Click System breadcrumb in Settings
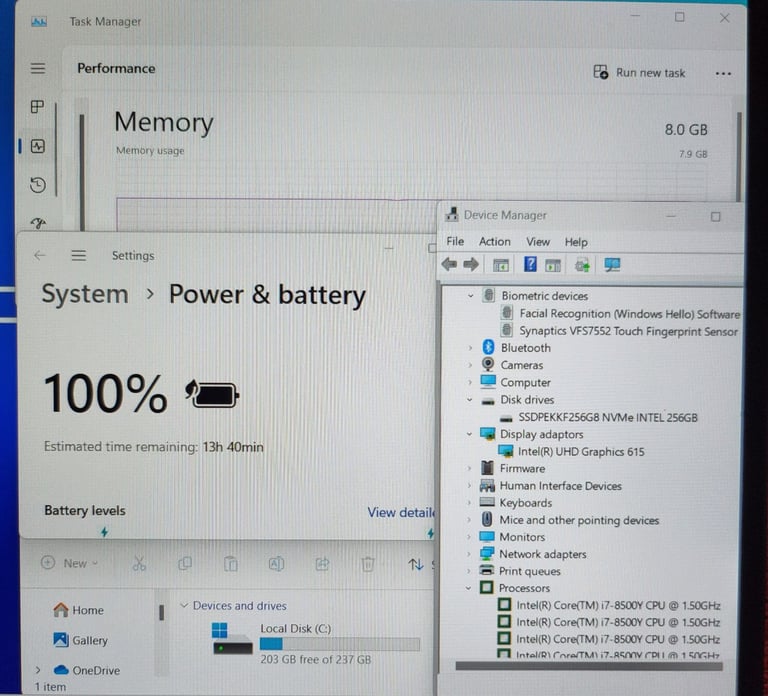This screenshot has height=696, width=768. 85,294
